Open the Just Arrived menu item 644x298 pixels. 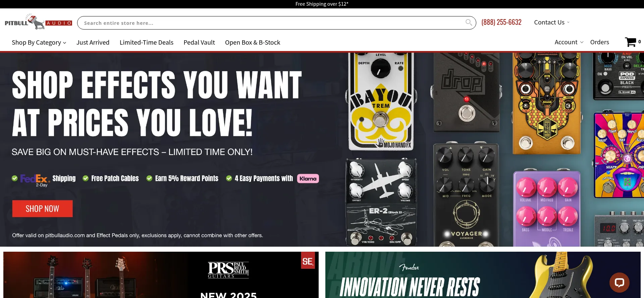[x=93, y=42]
